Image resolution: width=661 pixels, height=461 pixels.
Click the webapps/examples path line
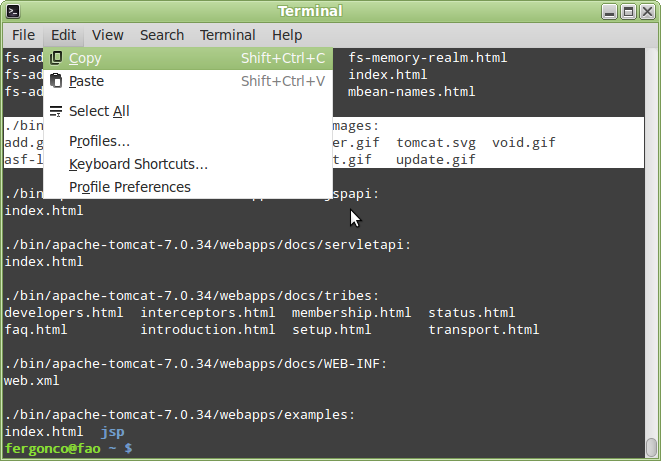[180, 415]
